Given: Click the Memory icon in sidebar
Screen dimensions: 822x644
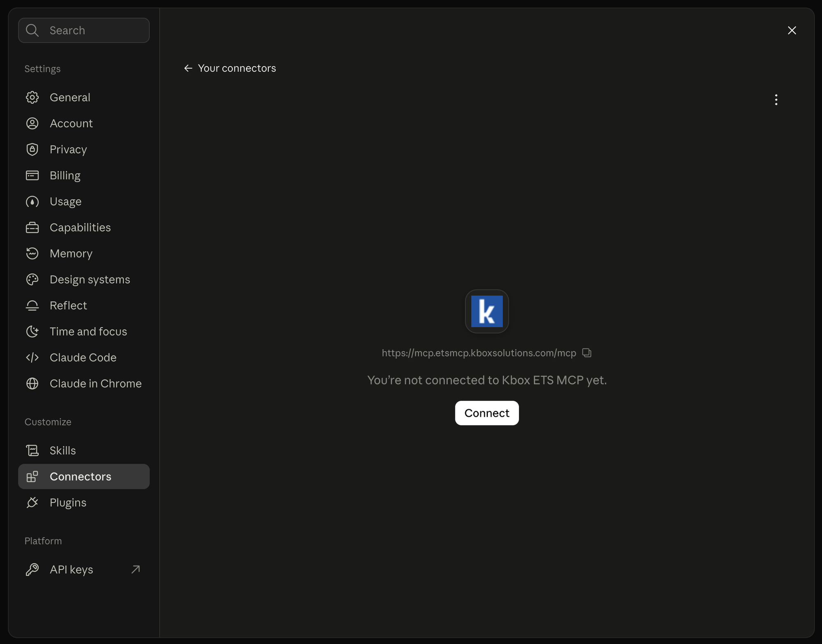Looking at the screenshot, I should (32, 254).
